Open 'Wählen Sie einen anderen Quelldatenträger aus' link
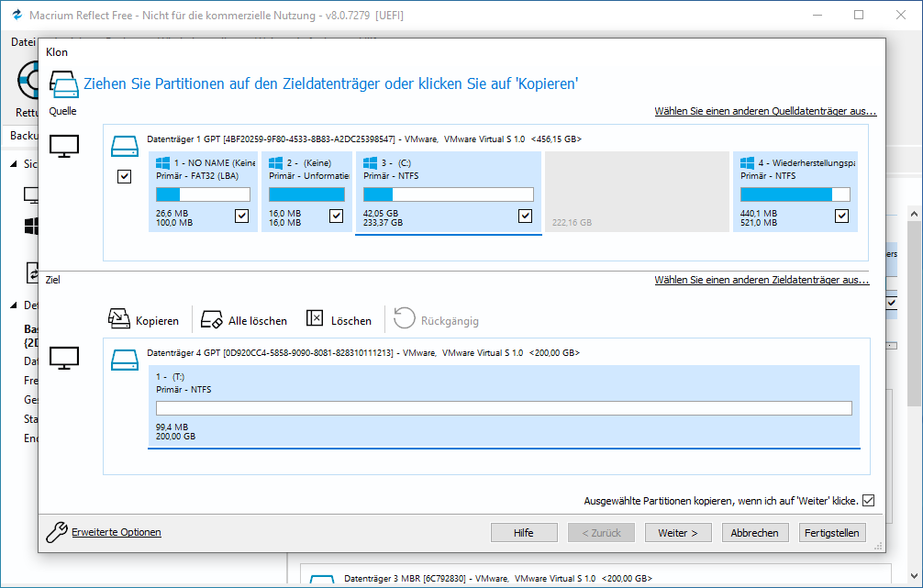 point(765,111)
